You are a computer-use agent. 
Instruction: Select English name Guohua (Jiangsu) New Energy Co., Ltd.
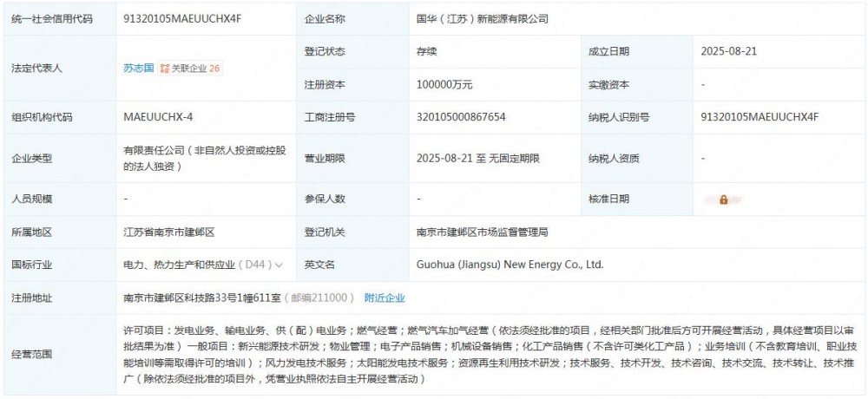click(510, 265)
